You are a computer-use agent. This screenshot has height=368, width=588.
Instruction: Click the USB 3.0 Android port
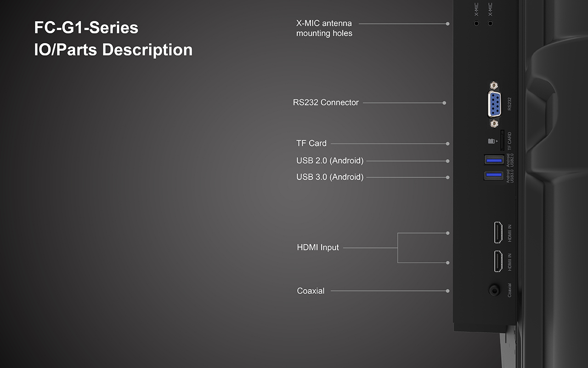click(494, 175)
